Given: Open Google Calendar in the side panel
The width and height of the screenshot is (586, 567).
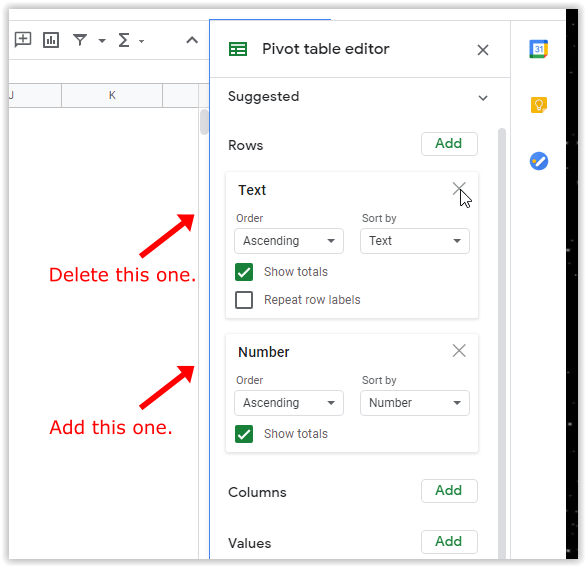Looking at the screenshot, I should (539, 49).
